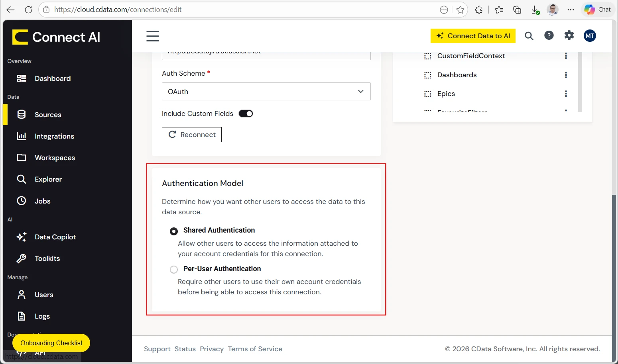
Task: Open settings gear in header
Action: 569,35
